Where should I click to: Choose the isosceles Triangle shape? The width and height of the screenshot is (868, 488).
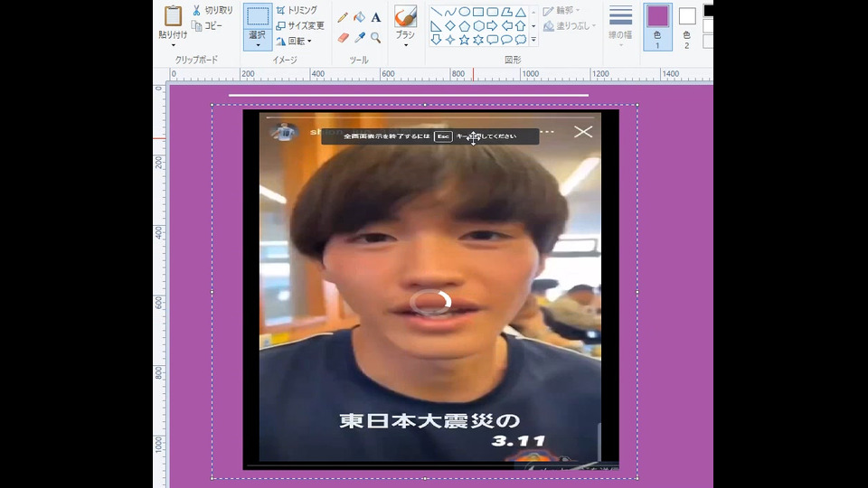pos(521,12)
